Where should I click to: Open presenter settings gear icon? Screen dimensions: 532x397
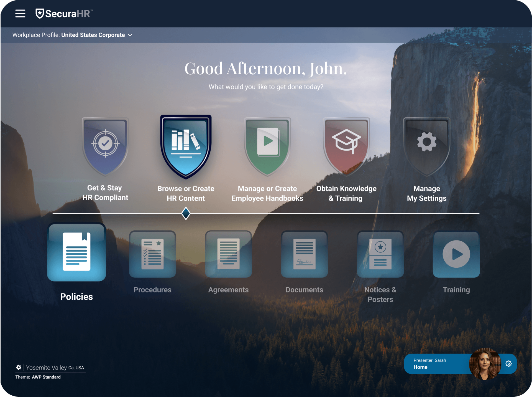point(509,364)
